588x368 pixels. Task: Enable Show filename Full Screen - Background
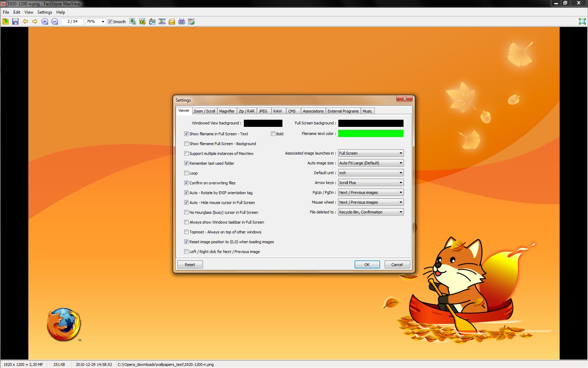pos(186,144)
